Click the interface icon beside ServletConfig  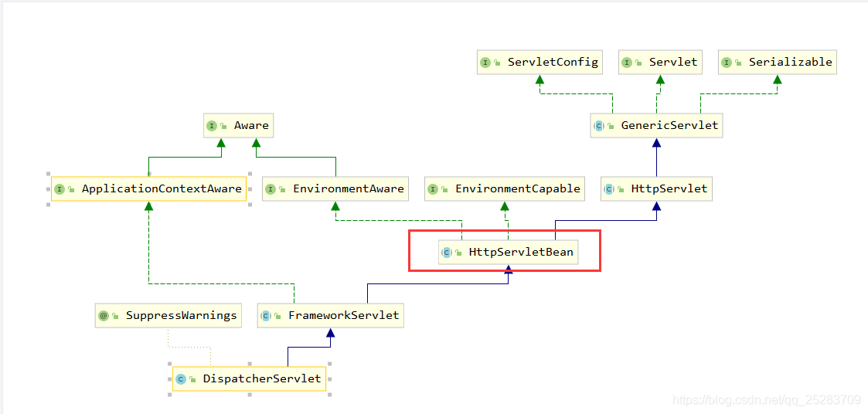485,63
